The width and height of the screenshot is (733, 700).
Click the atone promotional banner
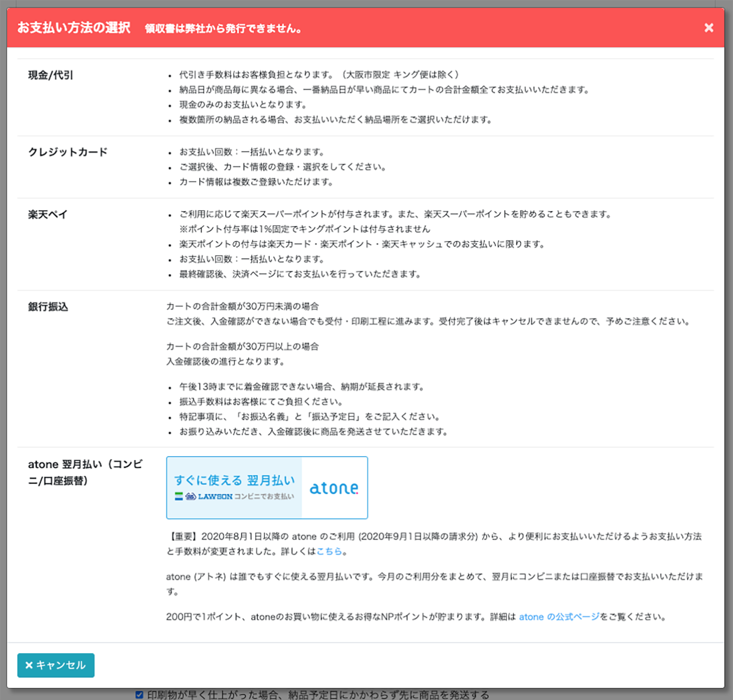pos(267,487)
